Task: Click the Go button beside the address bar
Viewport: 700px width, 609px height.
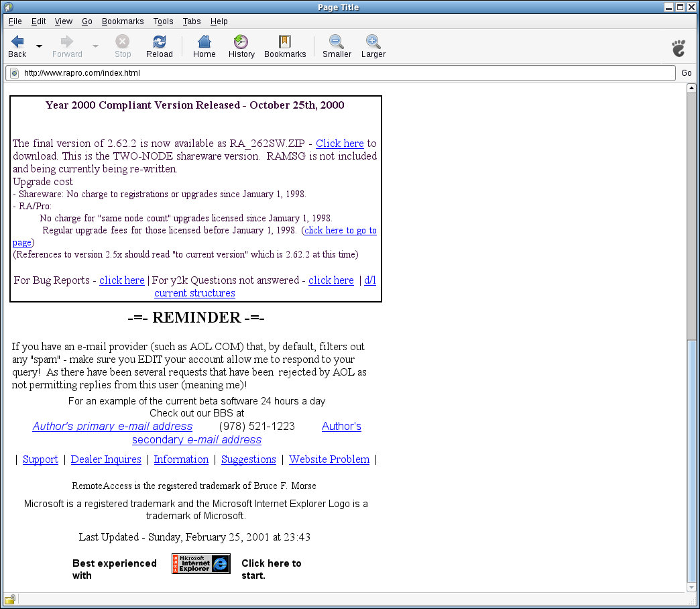Action: [686, 73]
